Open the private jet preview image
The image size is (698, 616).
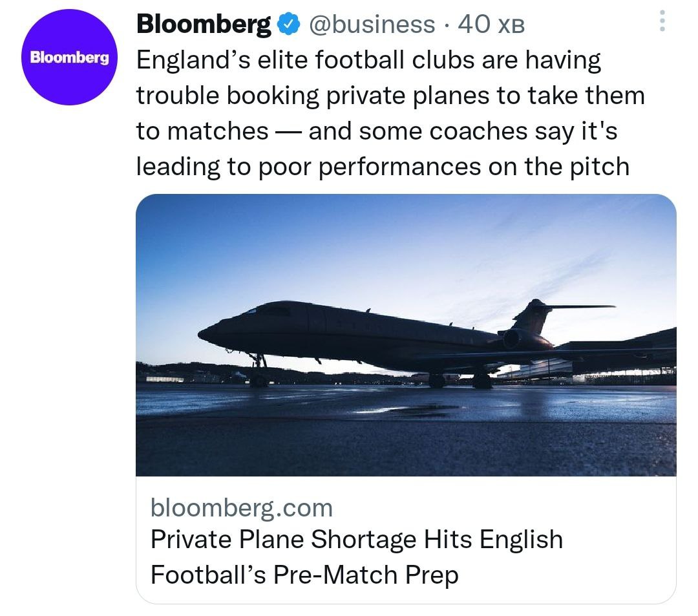tap(406, 335)
